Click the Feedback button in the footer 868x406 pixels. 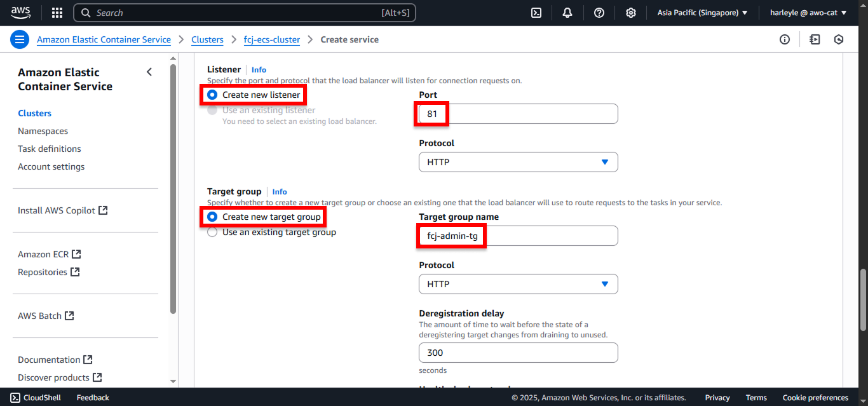[x=93, y=398]
